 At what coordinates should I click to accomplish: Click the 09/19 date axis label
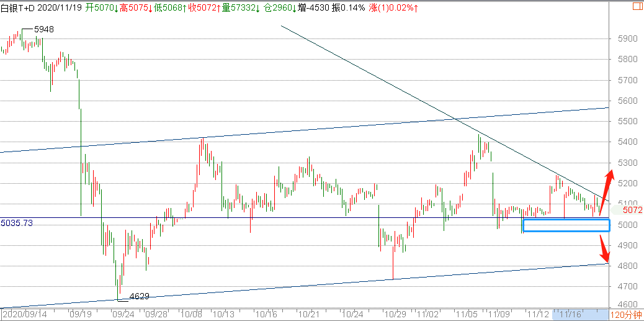tap(79, 315)
